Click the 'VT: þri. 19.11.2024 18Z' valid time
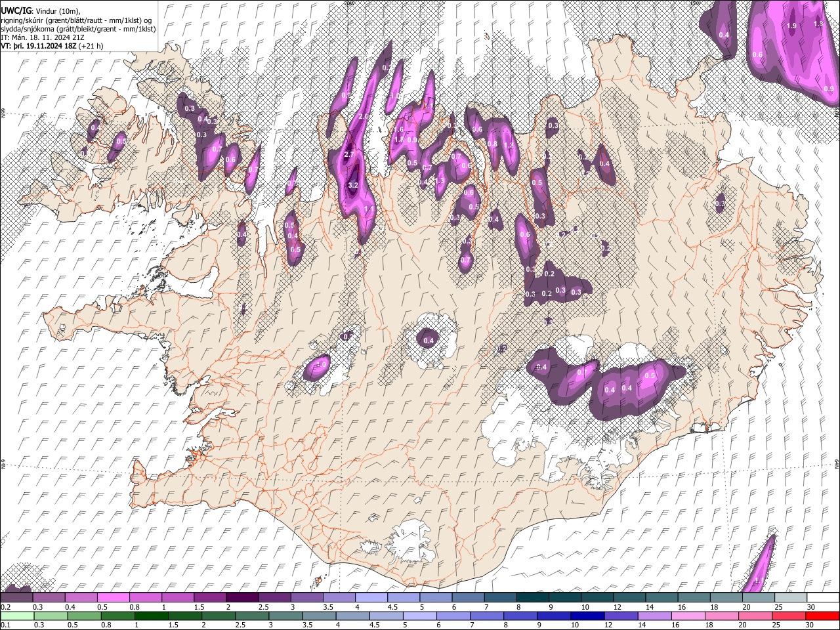 (39, 47)
